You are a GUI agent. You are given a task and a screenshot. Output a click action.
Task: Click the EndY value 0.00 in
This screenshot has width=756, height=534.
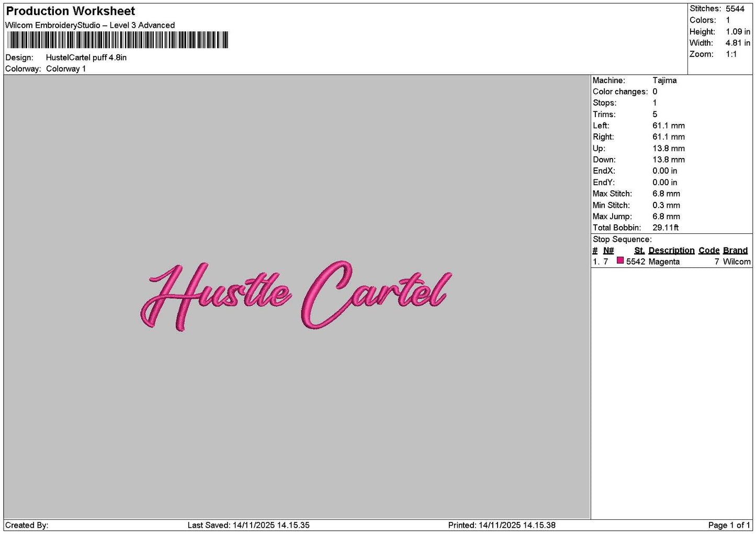664,183
